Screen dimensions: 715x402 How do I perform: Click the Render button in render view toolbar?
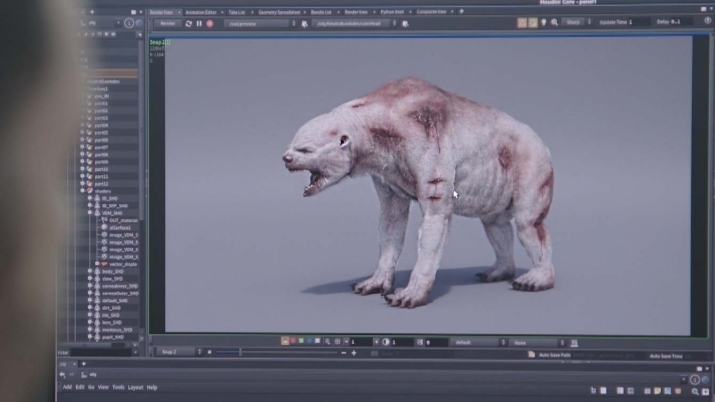point(167,22)
